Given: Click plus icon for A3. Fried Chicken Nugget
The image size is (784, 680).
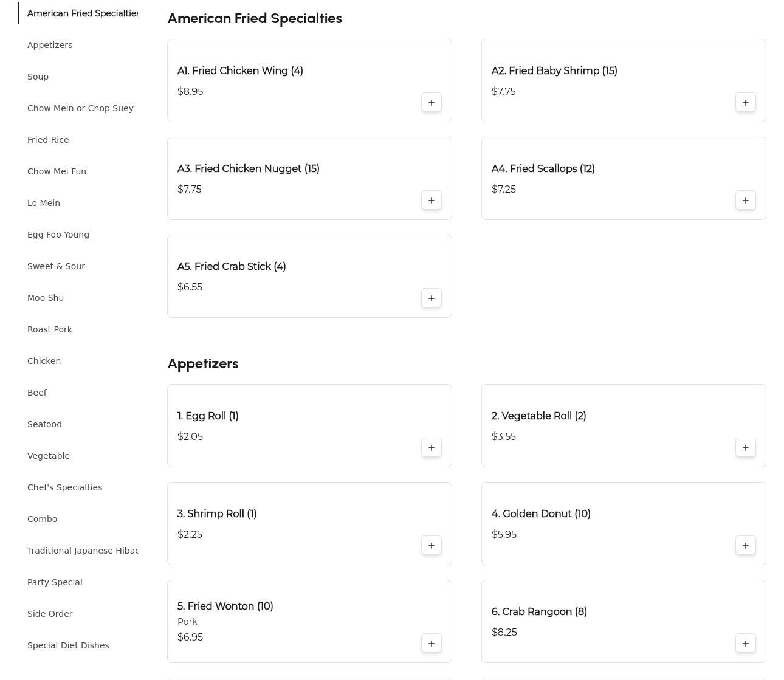Looking at the screenshot, I should click(x=432, y=201).
